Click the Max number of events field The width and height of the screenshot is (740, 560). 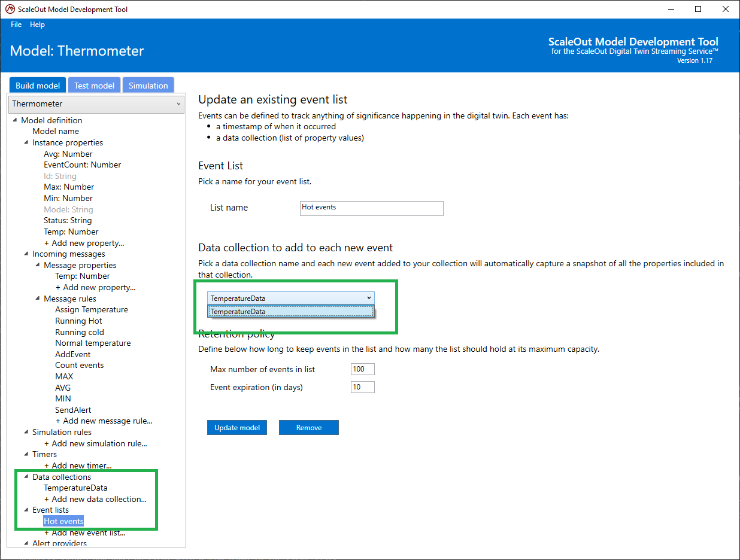coord(363,369)
